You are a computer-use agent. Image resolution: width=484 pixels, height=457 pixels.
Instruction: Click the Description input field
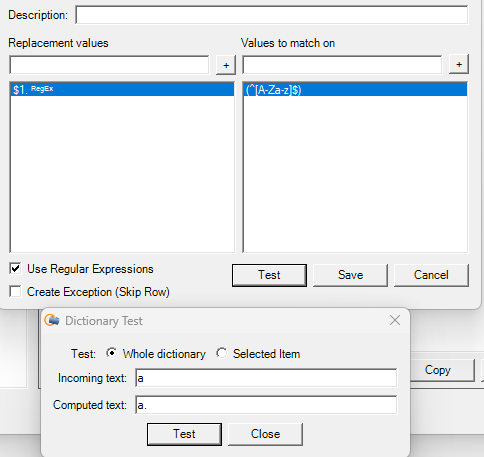272,15
